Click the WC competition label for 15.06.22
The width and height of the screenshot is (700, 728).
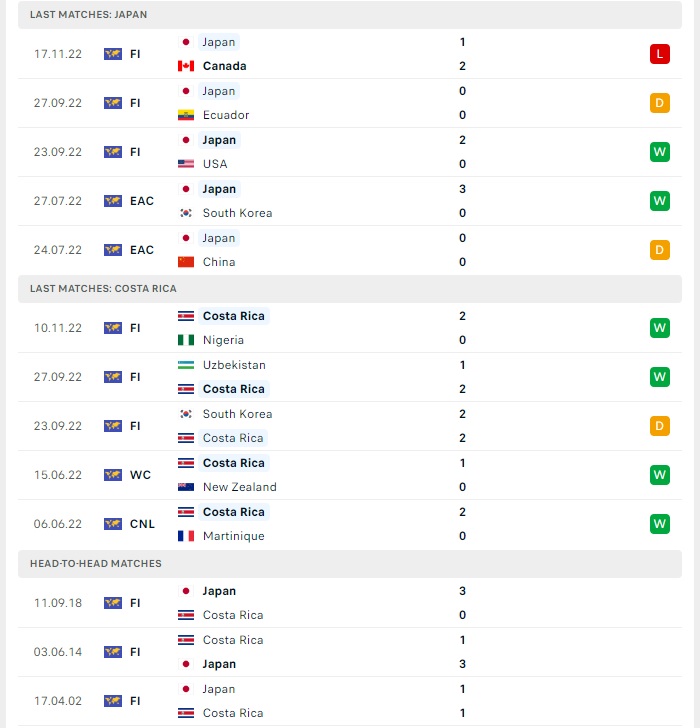(x=140, y=475)
